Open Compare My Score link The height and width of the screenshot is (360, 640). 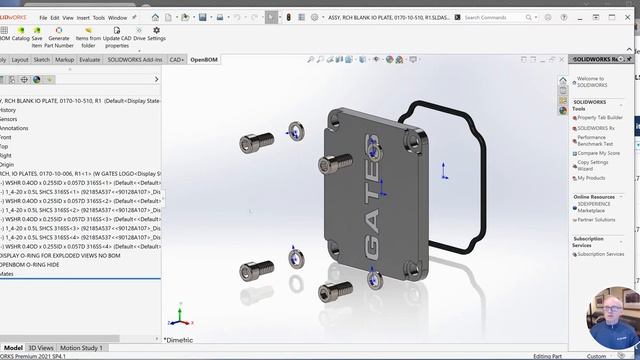[x=598, y=153]
